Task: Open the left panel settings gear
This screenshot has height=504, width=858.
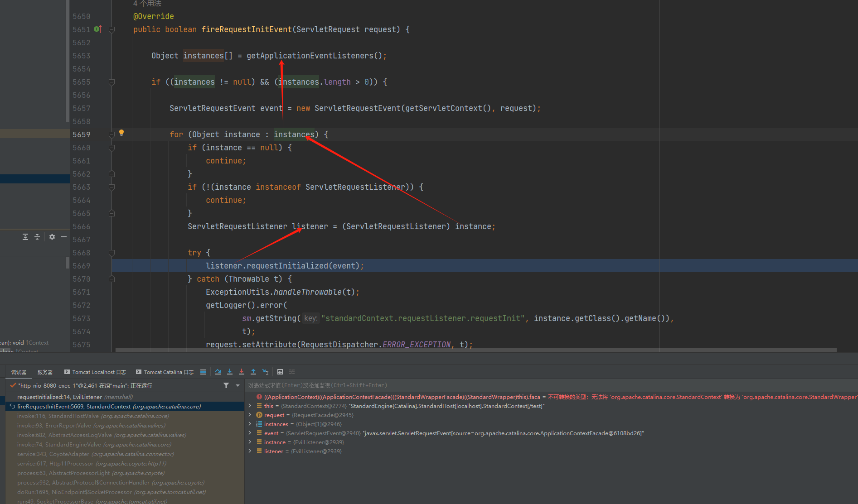Action: pyautogui.click(x=52, y=237)
